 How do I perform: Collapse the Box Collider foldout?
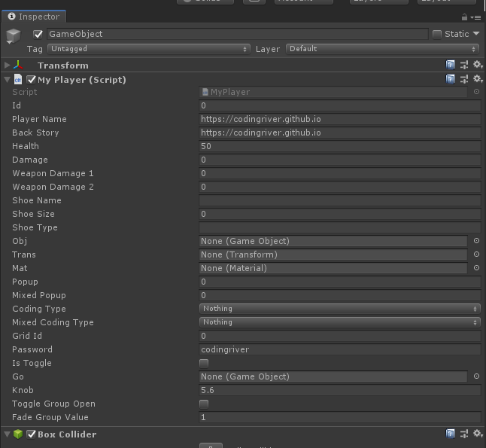tap(7, 434)
